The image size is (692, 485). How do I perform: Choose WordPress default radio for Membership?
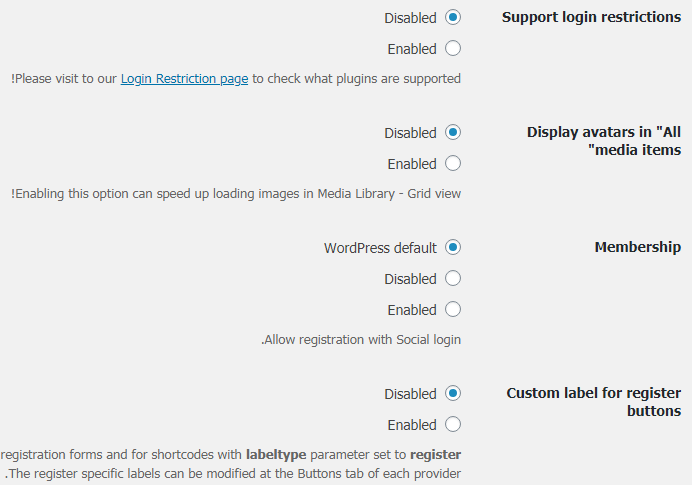(x=453, y=247)
